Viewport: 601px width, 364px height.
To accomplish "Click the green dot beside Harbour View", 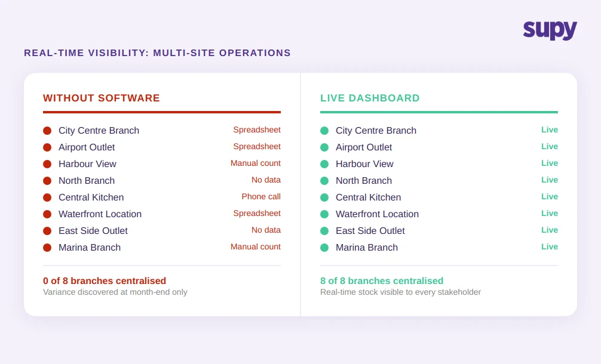I will click(x=324, y=164).
